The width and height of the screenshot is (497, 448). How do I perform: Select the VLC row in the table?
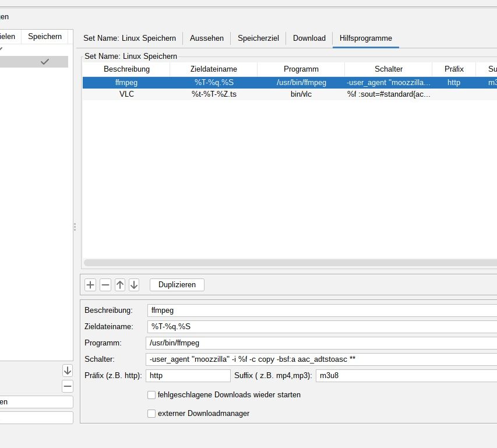290,94
